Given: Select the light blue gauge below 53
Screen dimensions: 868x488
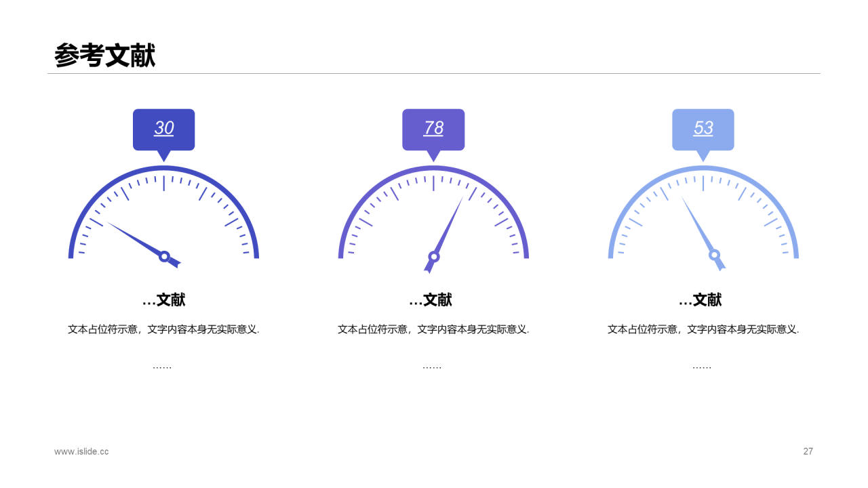Looking at the screenshot, I should coord(703,218).
